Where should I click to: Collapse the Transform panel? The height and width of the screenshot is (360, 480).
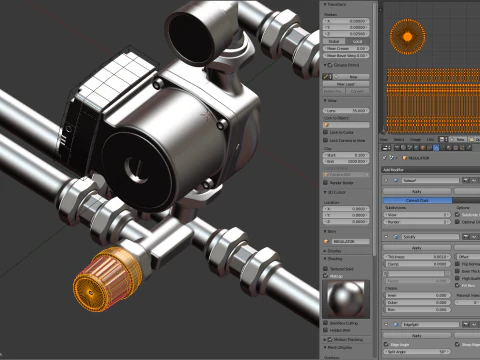(x=325, y=4)
